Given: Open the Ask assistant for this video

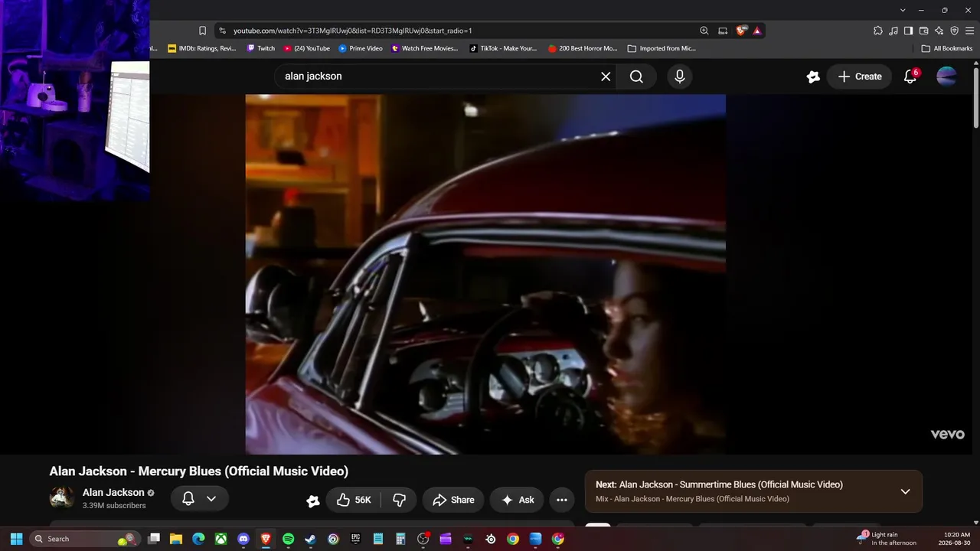Looking at the screenshot, I should [517, 500].
